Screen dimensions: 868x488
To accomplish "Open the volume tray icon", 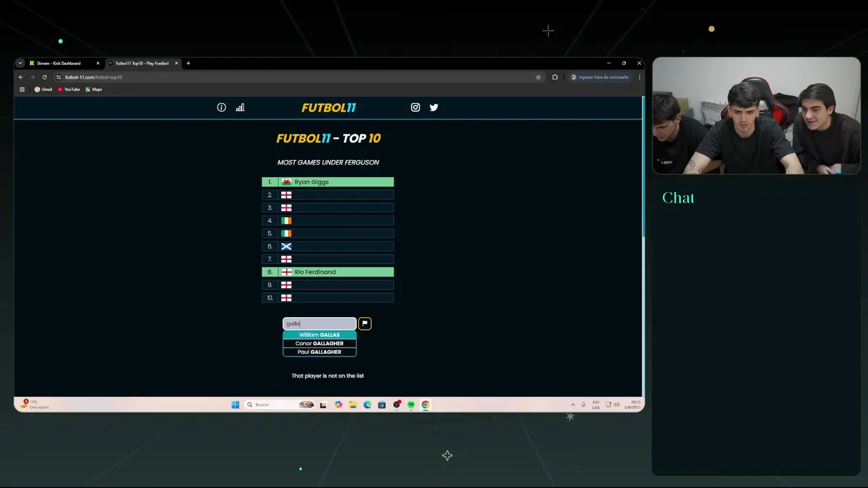I will (x=616, y=405).
